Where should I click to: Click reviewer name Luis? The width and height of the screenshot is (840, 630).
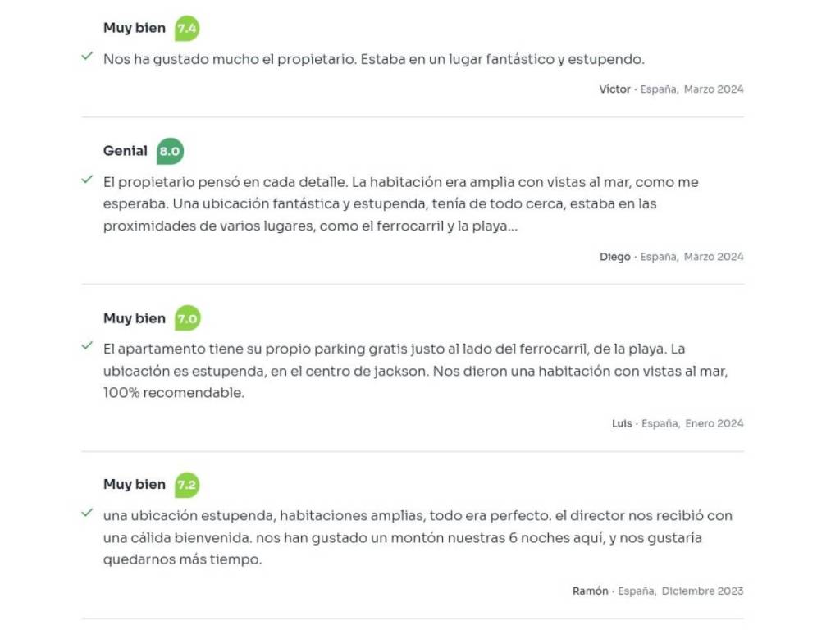point(622,423)
